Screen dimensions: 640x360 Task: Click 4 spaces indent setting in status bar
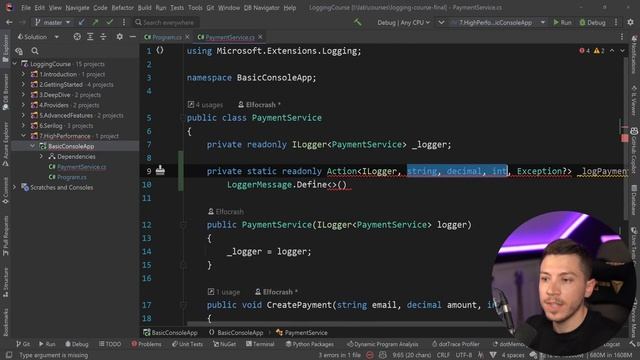pos(513,355)
